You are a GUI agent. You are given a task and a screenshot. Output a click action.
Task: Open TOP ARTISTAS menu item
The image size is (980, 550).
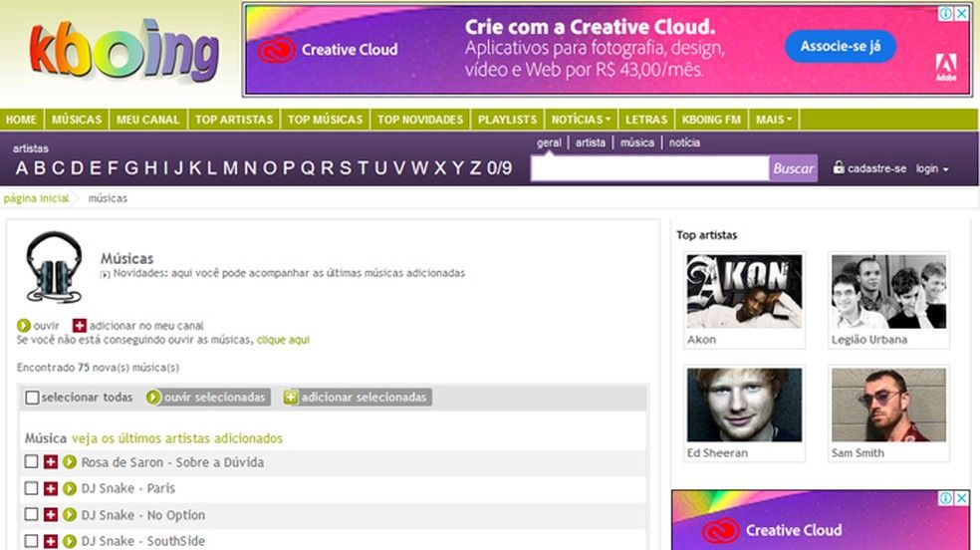pos(234,120)
